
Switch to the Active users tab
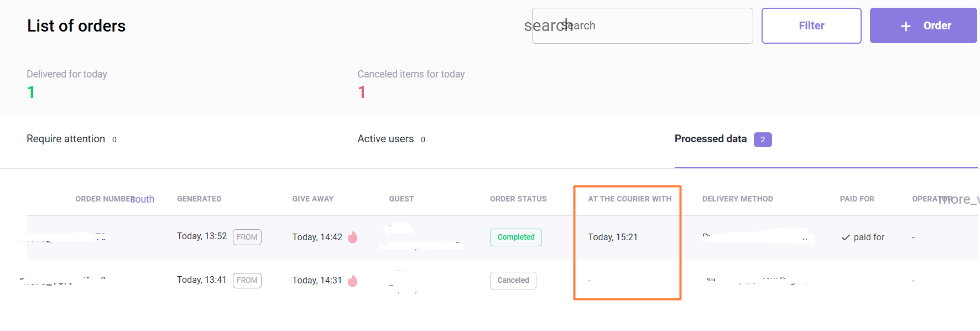pyautogui.click(x=385, y=139)
